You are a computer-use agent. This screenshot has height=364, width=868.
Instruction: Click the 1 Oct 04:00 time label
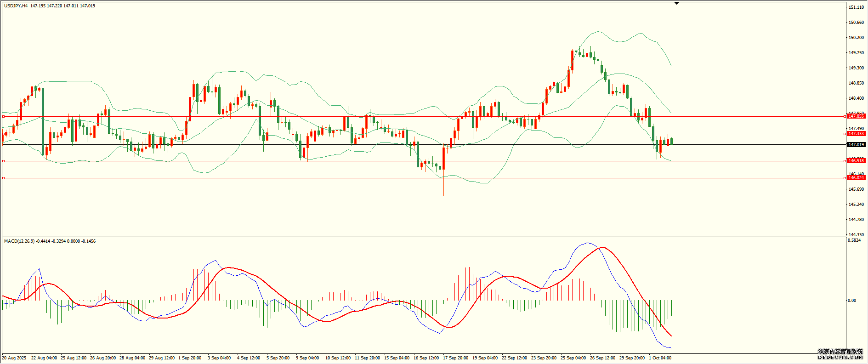pyautogui.click(x=660, y=358)
